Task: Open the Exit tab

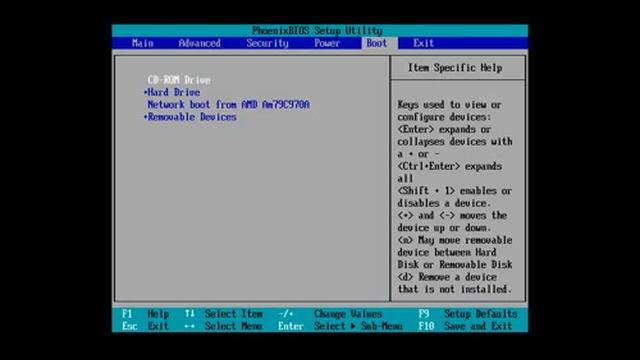Action: (423, 43)
